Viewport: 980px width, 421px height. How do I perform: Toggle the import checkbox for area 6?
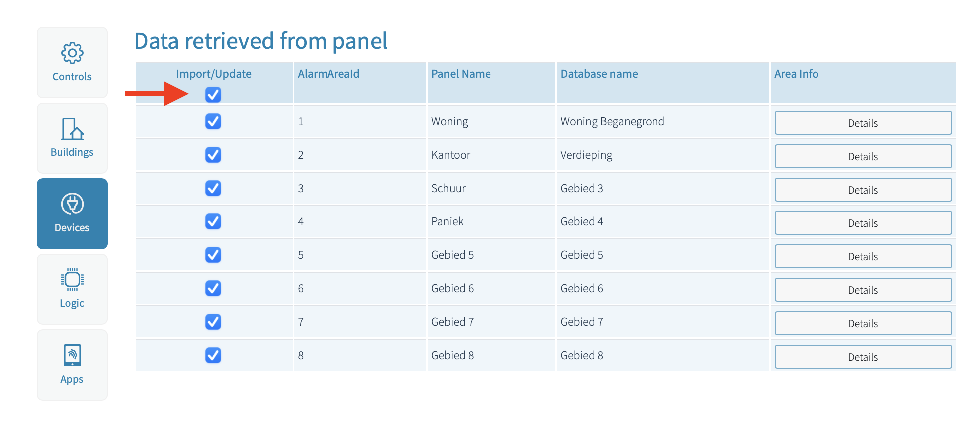(x=213, y=288)
